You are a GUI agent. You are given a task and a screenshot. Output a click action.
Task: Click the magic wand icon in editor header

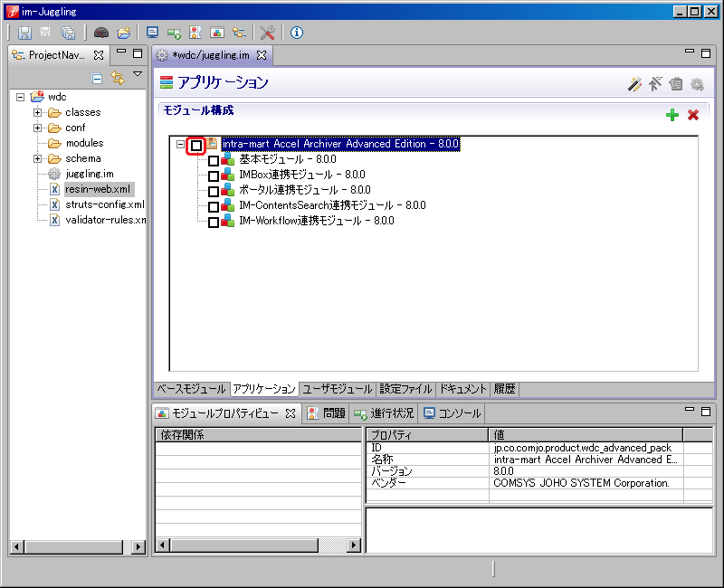coord(635,84)
